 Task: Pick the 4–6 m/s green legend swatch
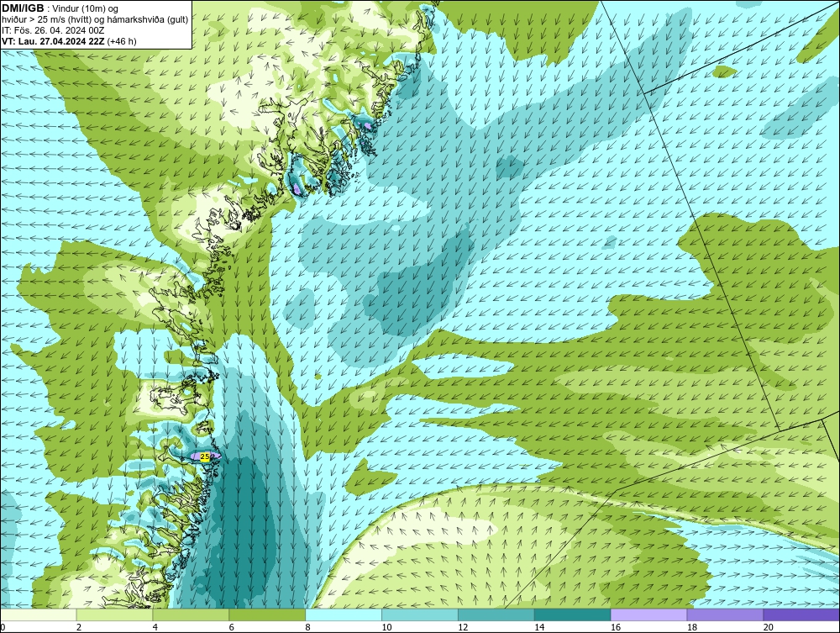pos(191,615)
